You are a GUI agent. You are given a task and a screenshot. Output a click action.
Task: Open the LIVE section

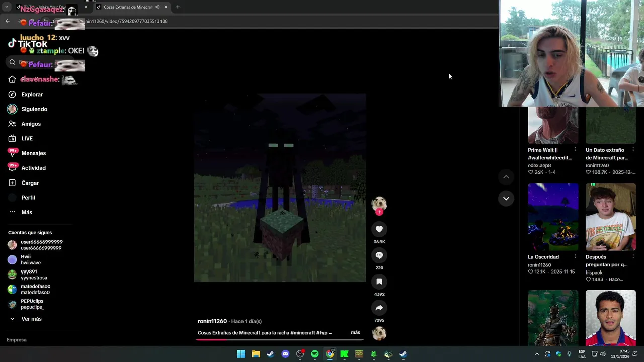click(x=27, y=138)
